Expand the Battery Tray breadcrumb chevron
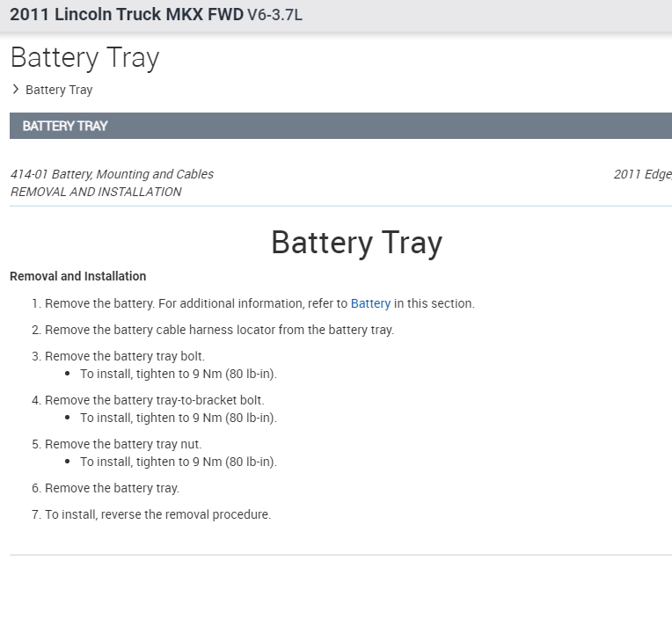Image resolution: width=672 pixels, height=619 pixels. point(16,89)
